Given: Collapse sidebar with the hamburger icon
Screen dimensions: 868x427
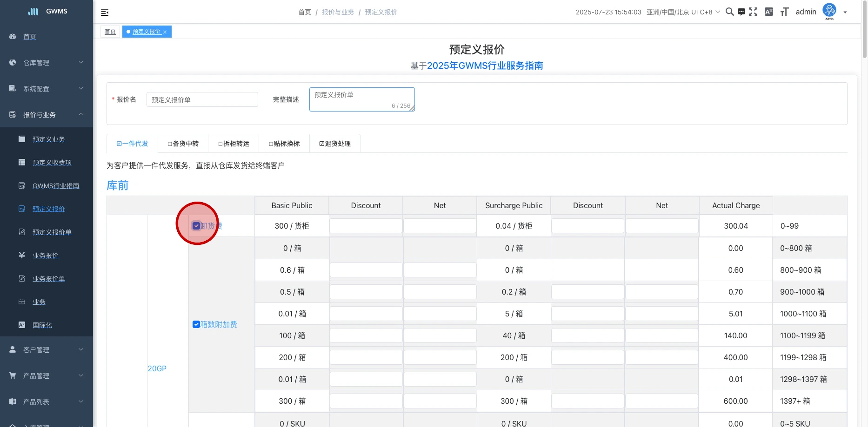Looking at the screenshot, I should pos(105,13).
